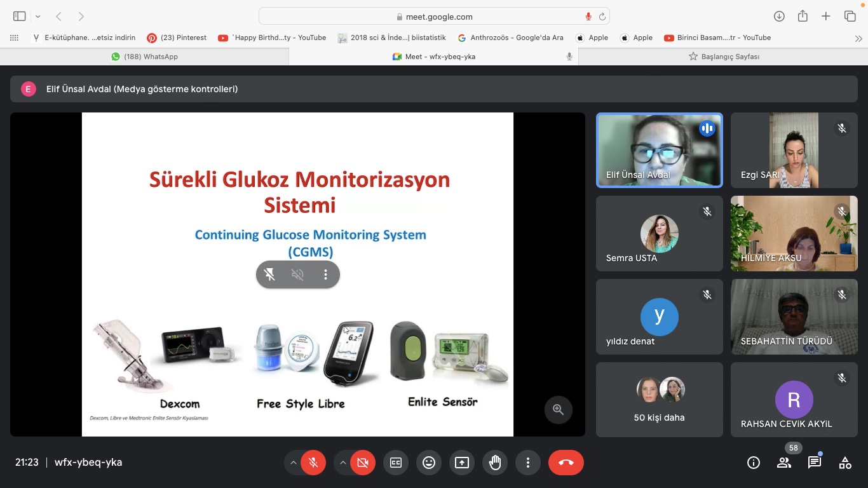Unpin the presentation from the overlay

270,274
